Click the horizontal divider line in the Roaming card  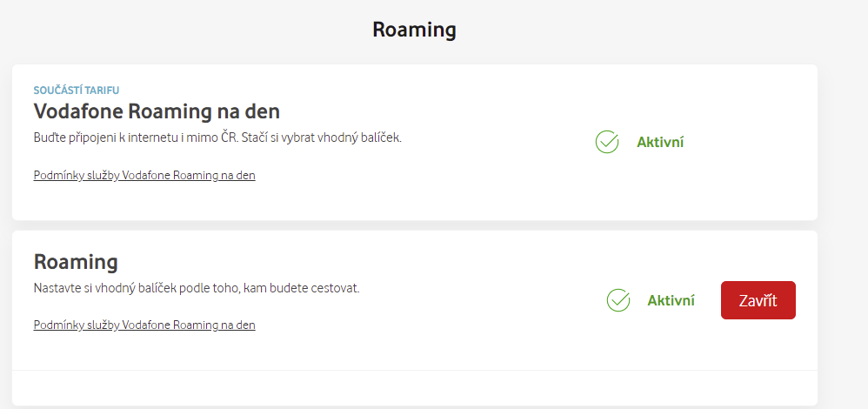pyautogui.click(x=414, y=371)
